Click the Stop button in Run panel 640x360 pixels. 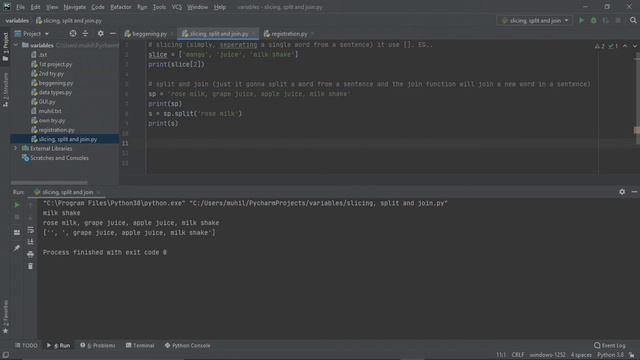click(17, 217)
